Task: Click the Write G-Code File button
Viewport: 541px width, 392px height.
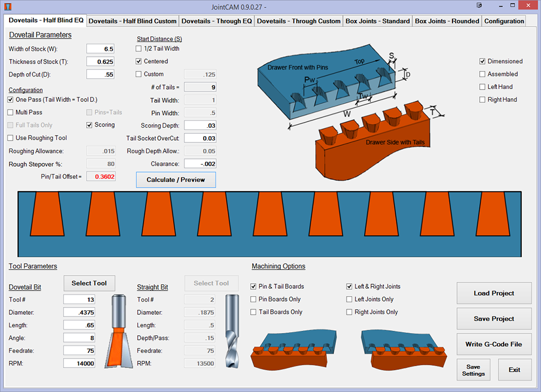Action: point(494,344)
